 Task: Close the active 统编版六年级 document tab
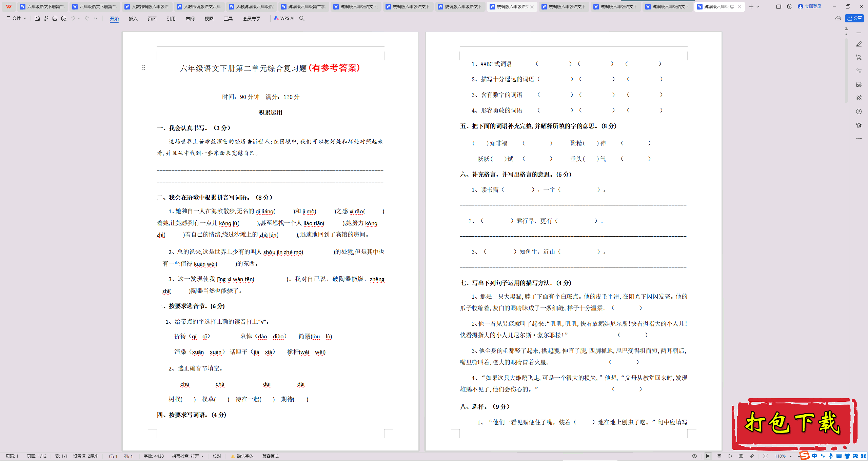(739, 7)
